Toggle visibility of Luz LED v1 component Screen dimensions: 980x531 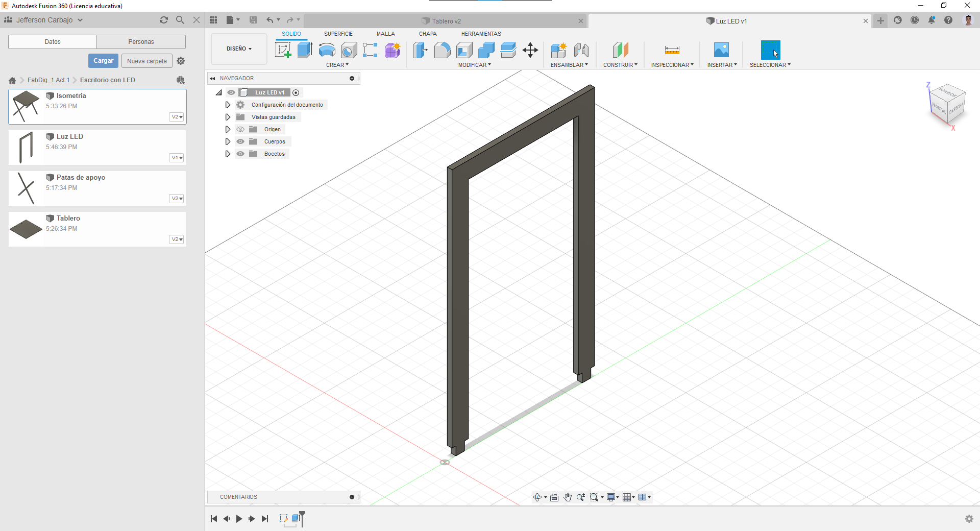[231, 92]
